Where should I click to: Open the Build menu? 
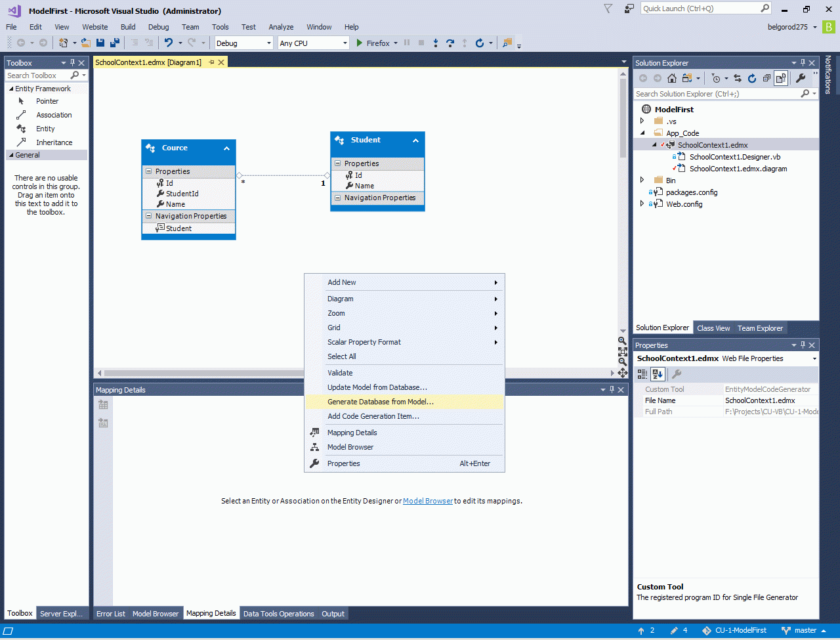(x=128, y=27)
